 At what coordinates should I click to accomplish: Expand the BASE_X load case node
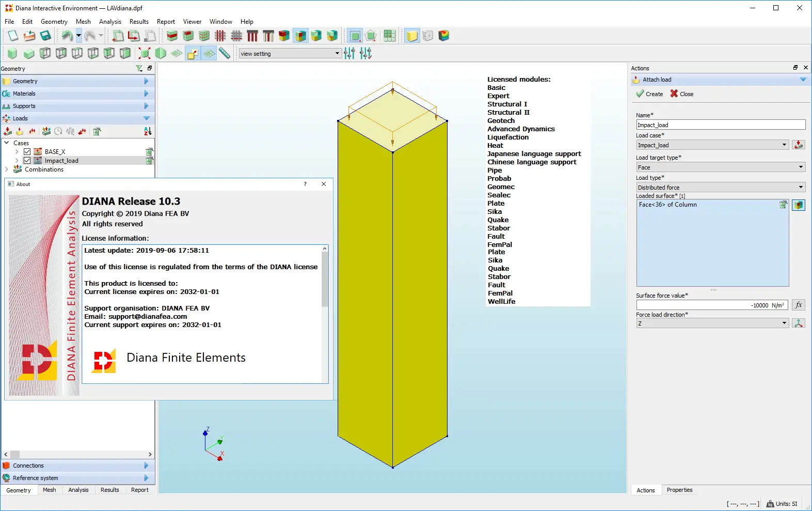coord(17,151)
